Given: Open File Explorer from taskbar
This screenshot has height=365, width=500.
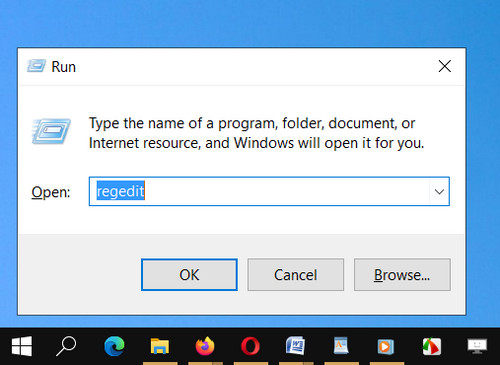Looking at the screenshot, I should pos(160,346).
